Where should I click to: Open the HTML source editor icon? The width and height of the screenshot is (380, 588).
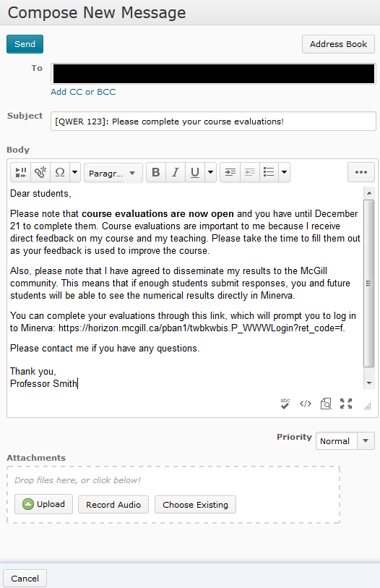coord(306,404)
